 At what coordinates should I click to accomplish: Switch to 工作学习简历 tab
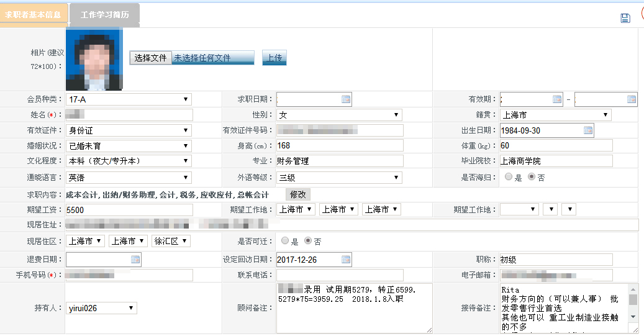[105, 15]
